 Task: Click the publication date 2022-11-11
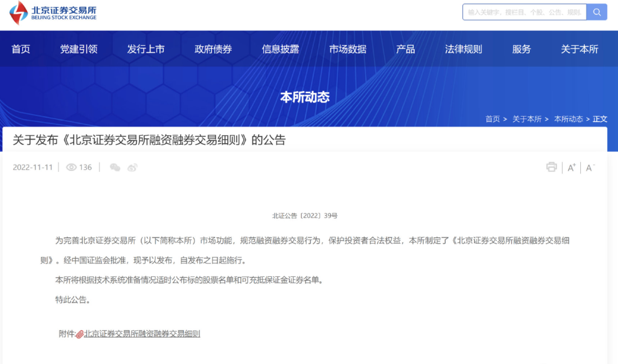(33, 168)
